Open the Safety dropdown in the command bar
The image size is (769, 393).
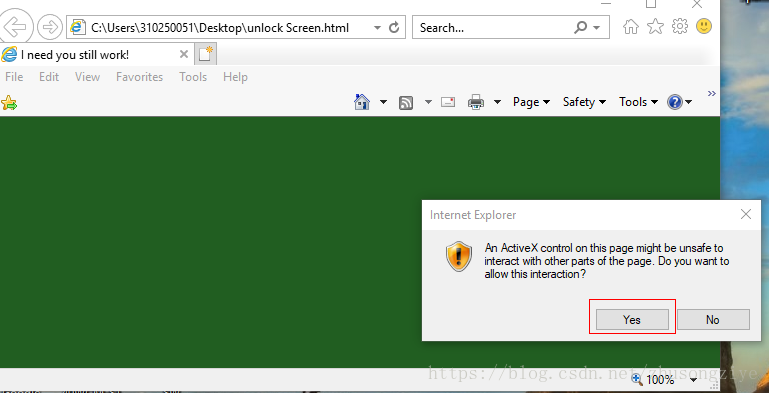point(585,102)
